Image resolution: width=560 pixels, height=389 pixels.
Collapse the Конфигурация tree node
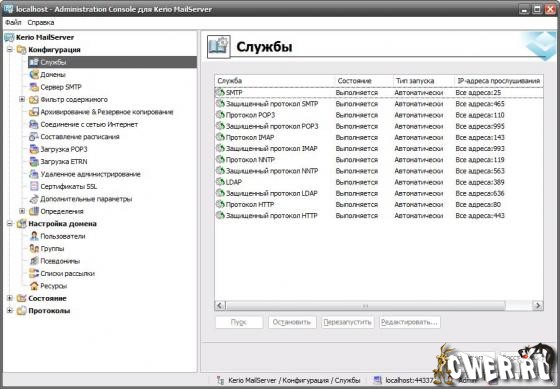pos(10,50)
